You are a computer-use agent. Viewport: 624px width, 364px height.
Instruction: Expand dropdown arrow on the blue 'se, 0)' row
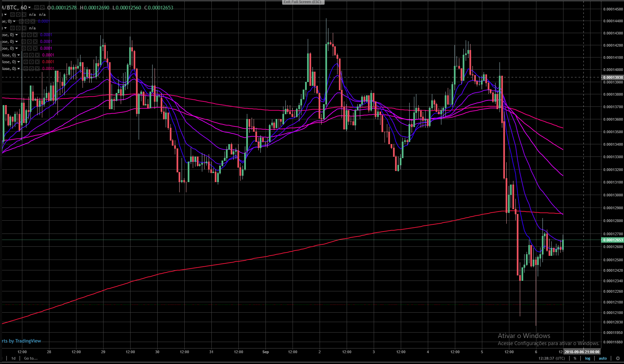coord(14,21)
